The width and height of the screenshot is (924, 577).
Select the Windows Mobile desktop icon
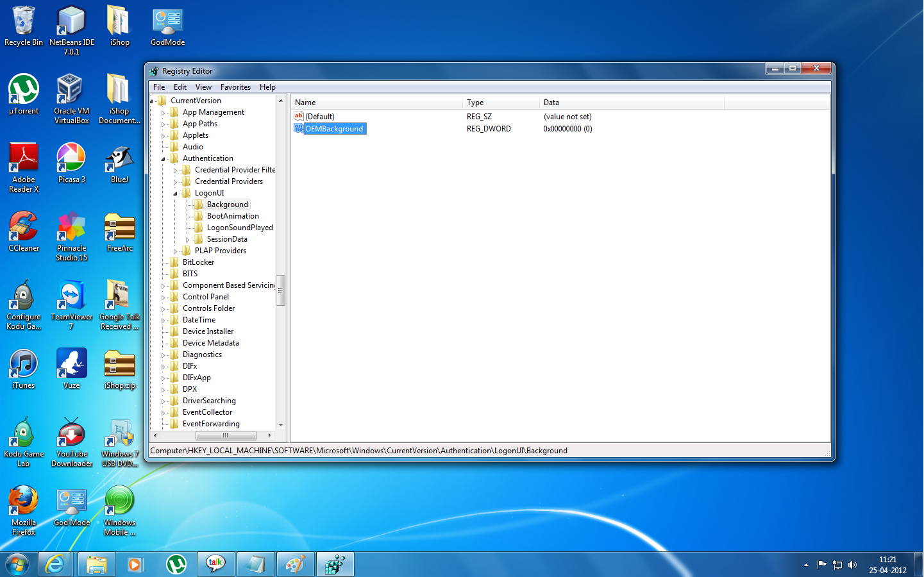click(120, 510)
